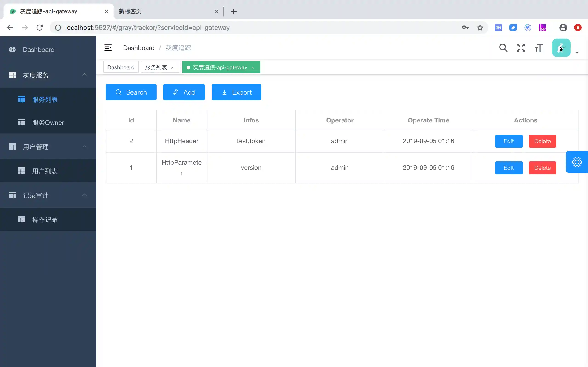Click the browser password key icon

click(x=465, y=28)
